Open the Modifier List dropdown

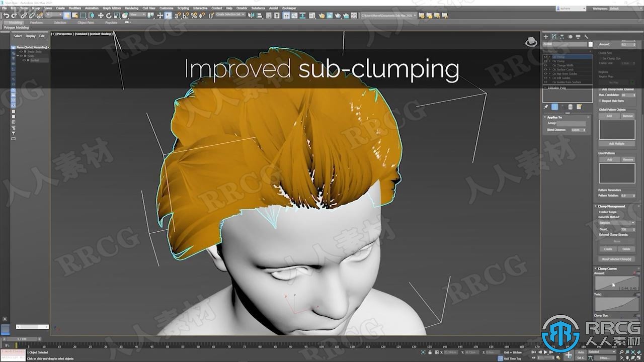tap(568, 51)
